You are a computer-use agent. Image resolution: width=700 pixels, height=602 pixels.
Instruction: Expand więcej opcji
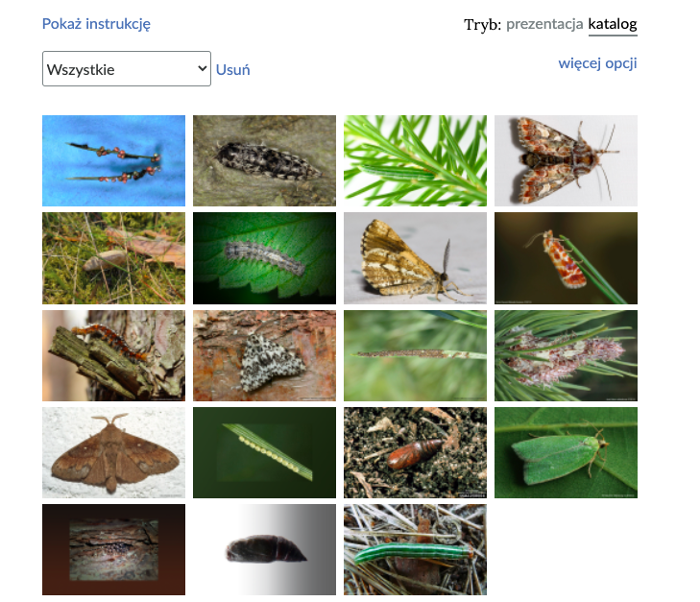click(597, 63)
